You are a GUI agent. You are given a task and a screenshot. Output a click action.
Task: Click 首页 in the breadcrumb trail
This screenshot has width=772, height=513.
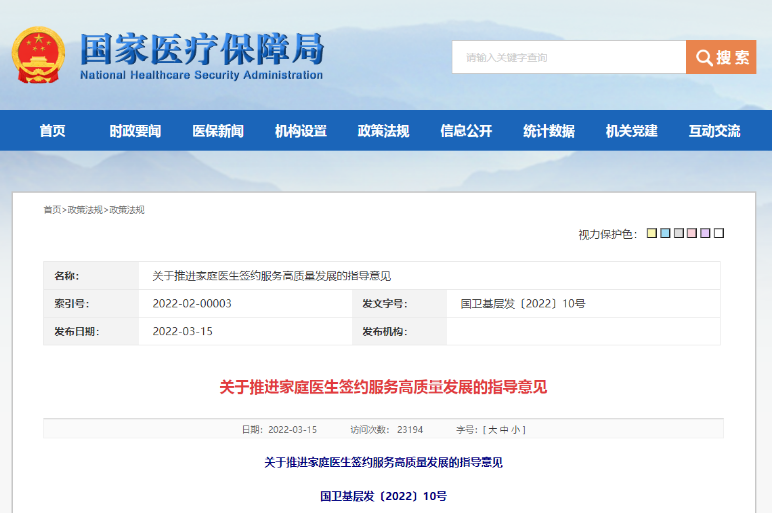pyautogui.click(x=52, y=210)
